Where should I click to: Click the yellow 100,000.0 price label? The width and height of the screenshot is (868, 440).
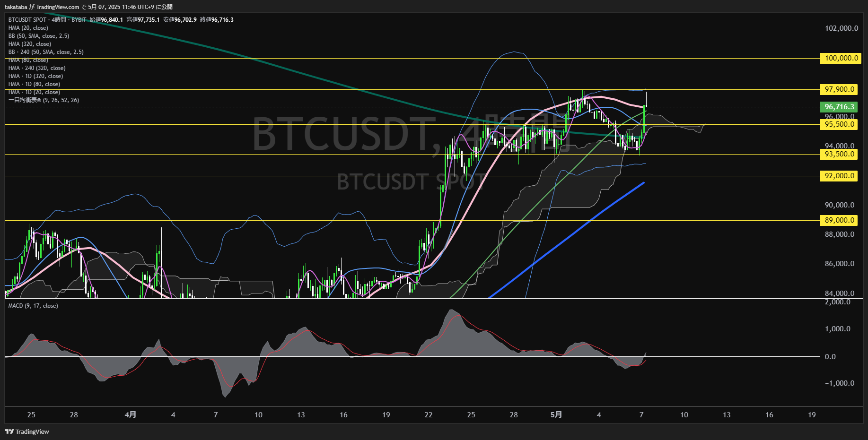pos(841,58)
